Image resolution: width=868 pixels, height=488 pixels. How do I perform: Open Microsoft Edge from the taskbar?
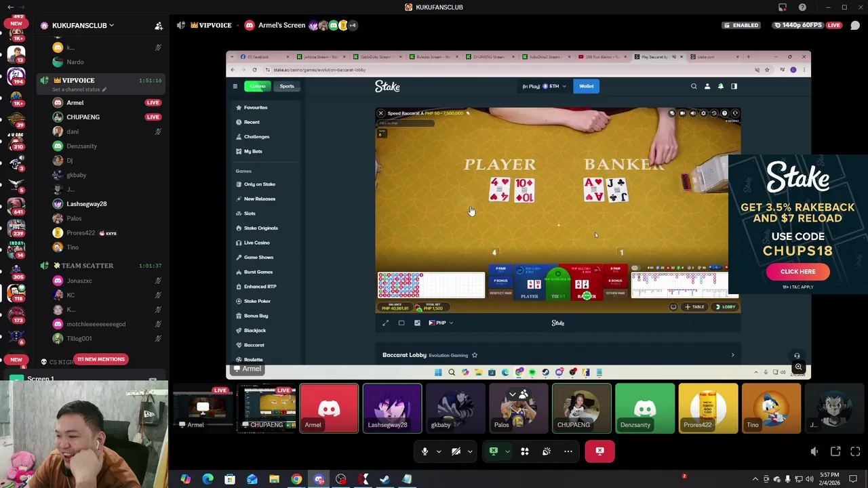point(208,479)
